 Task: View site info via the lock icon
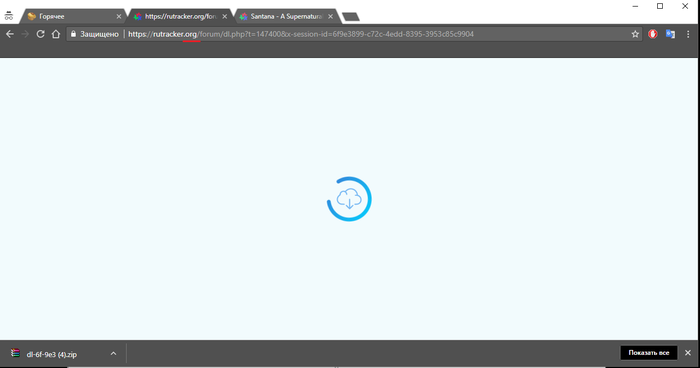(x=74, y=34)
